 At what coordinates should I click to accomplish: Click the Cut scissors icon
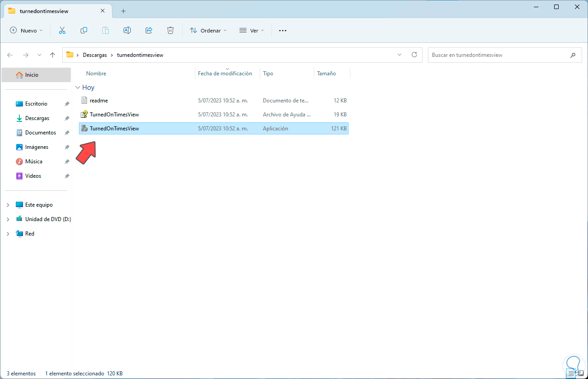point(62,30)
